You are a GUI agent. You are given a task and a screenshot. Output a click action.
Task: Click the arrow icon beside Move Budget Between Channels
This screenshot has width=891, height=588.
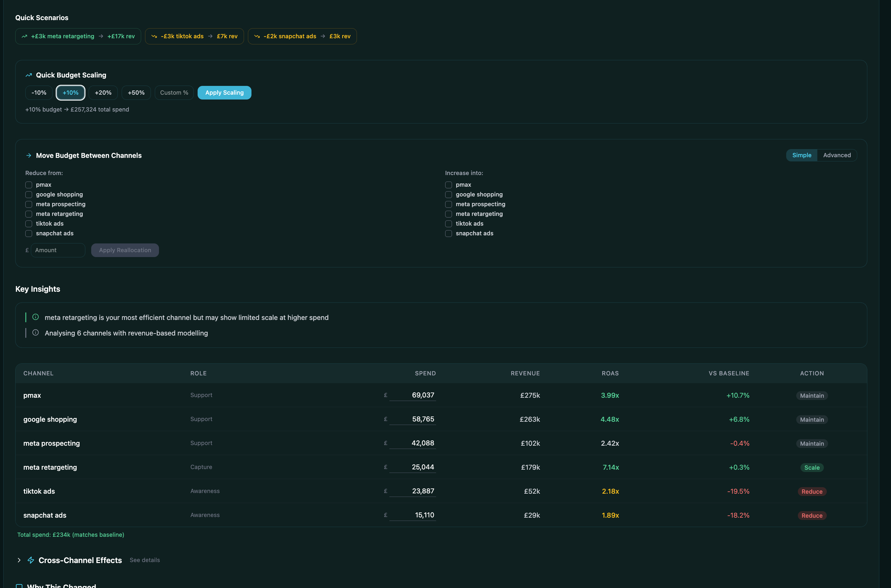click(28, 155)
